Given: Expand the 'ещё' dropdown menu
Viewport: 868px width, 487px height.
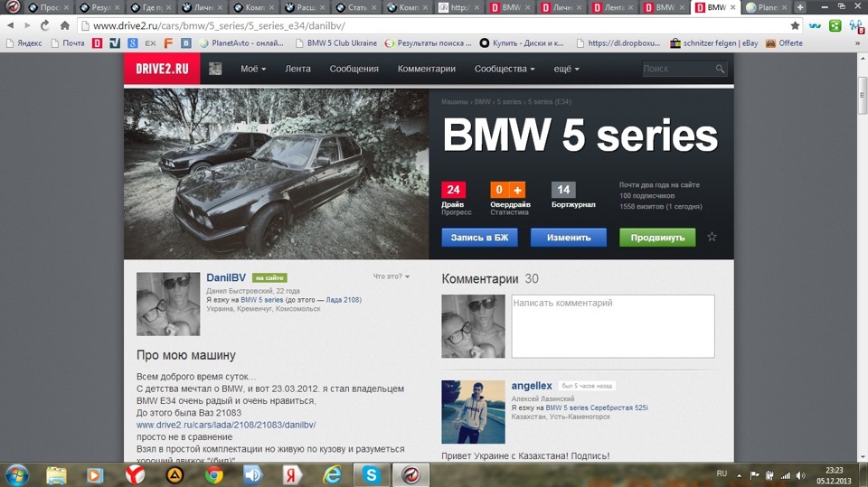Looking at the screenshot, I should pos(566,69).
